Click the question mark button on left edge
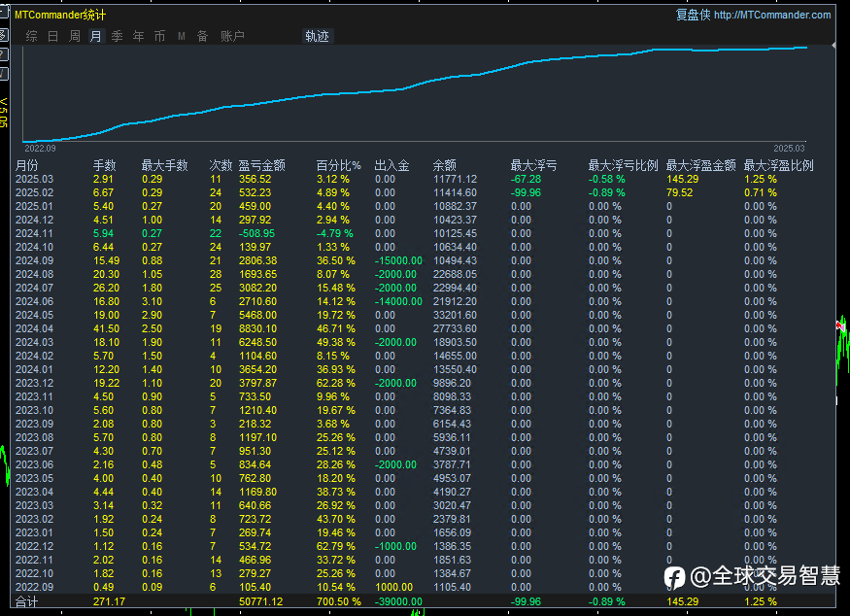 (x=3, y=54)
